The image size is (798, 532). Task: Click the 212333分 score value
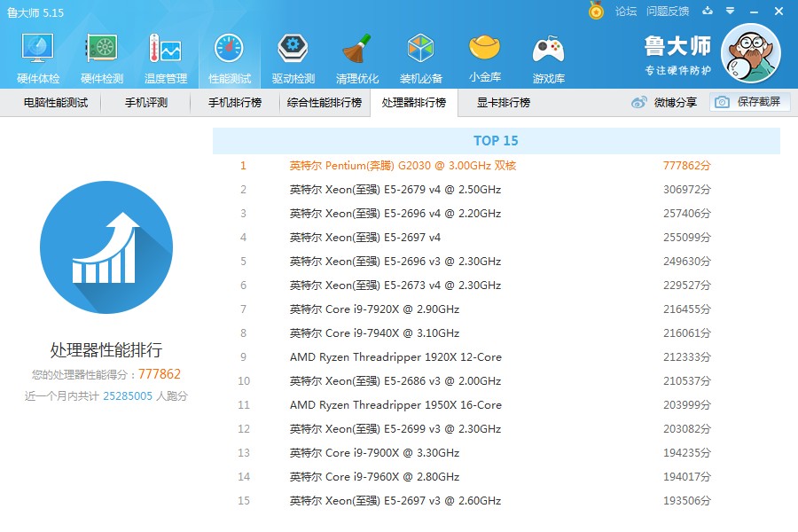pyautogui.click(x=686, y=356)
